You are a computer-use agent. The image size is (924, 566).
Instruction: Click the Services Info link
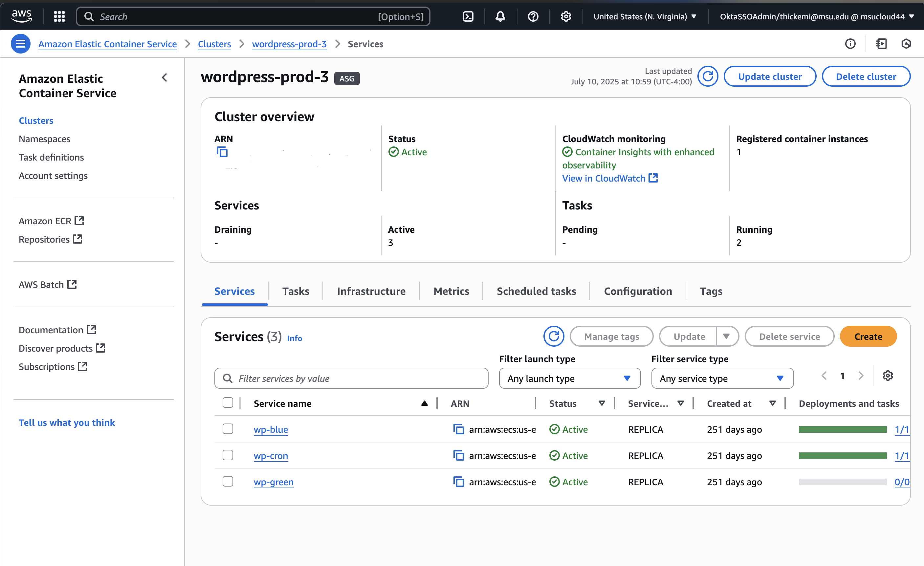(x=294, y=338)
